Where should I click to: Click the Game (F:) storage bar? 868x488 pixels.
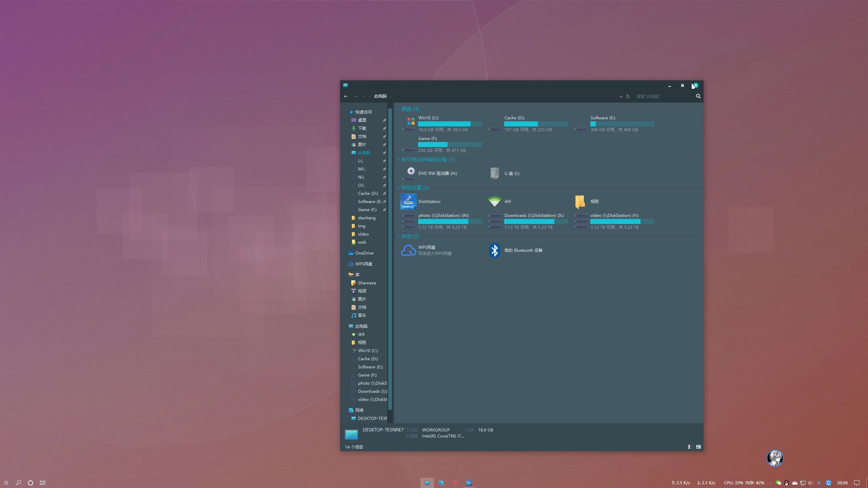[x=450, y=145]
